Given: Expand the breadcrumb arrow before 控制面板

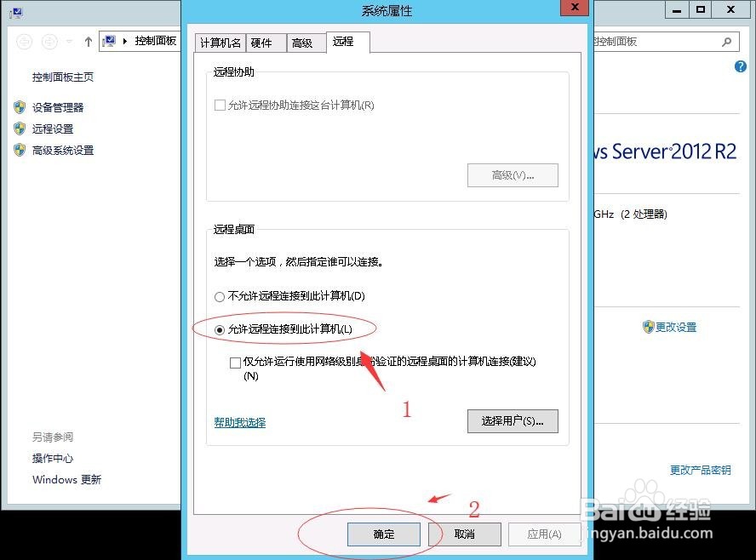Looking at the screenshot, I should 125,42.
